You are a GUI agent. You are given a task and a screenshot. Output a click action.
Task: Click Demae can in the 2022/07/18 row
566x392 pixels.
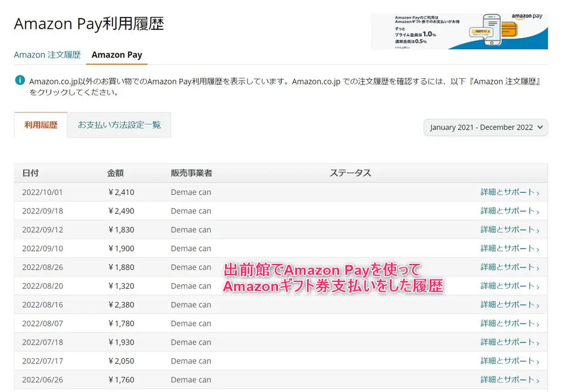tap(191, 342)
